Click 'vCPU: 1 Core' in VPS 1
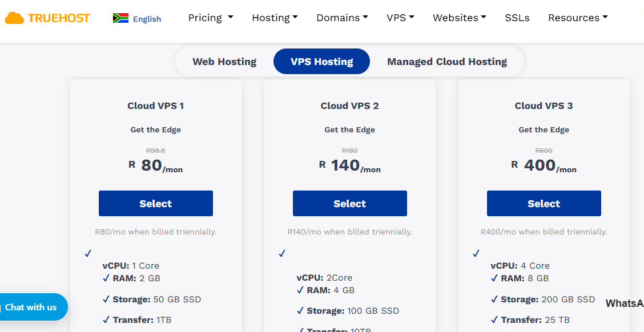The width and height of the screenshot is (644, 332). point(131,266)
